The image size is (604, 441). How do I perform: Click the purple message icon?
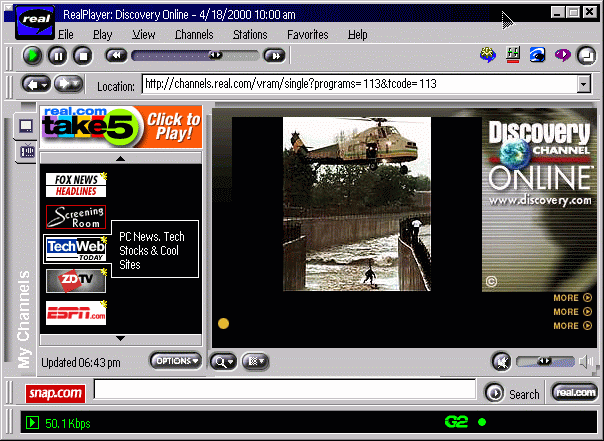click(x=562, y=55)
